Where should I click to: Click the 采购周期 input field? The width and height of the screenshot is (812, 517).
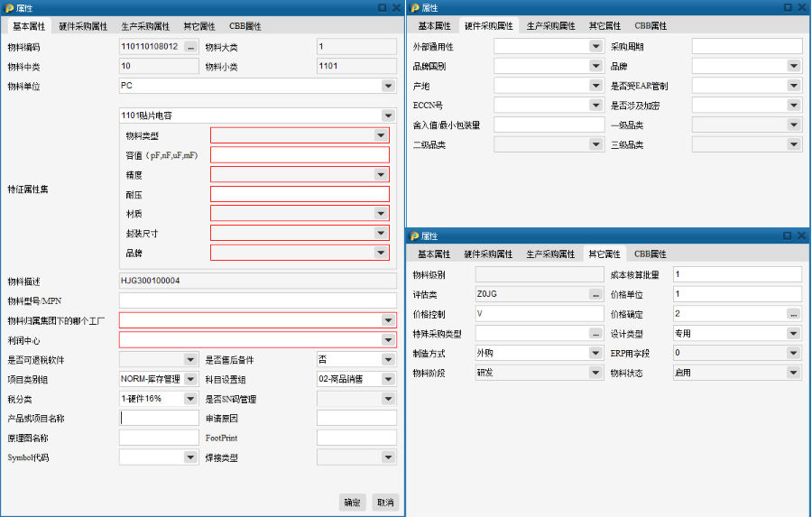tap(746, 46)
